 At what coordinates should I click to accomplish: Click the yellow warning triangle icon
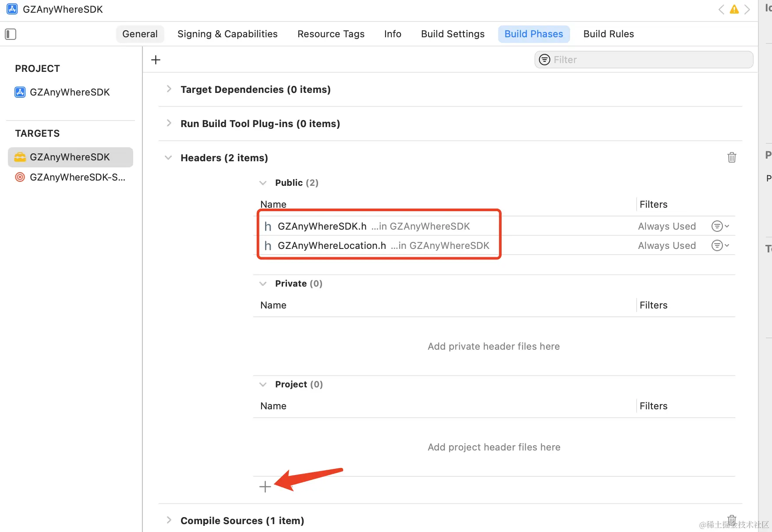point(734,9)
